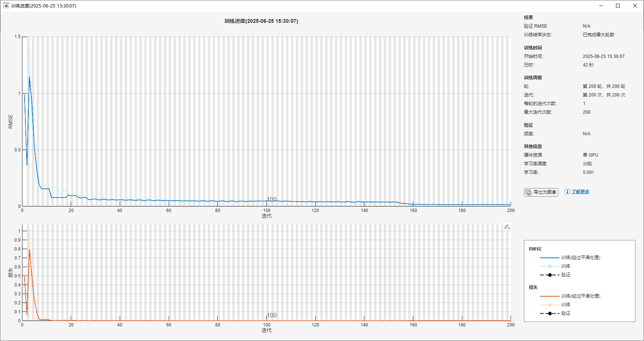Click the 损失 legend 验证 entry

pos(555,313)
